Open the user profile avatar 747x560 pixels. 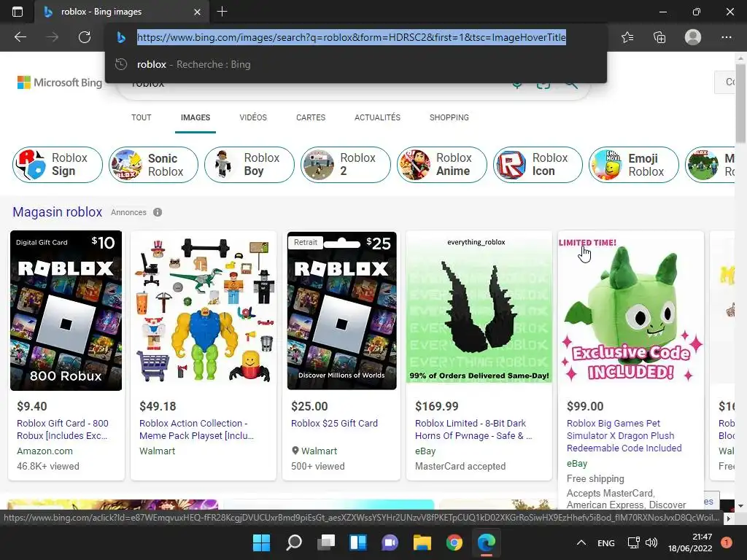pos(693,37)
